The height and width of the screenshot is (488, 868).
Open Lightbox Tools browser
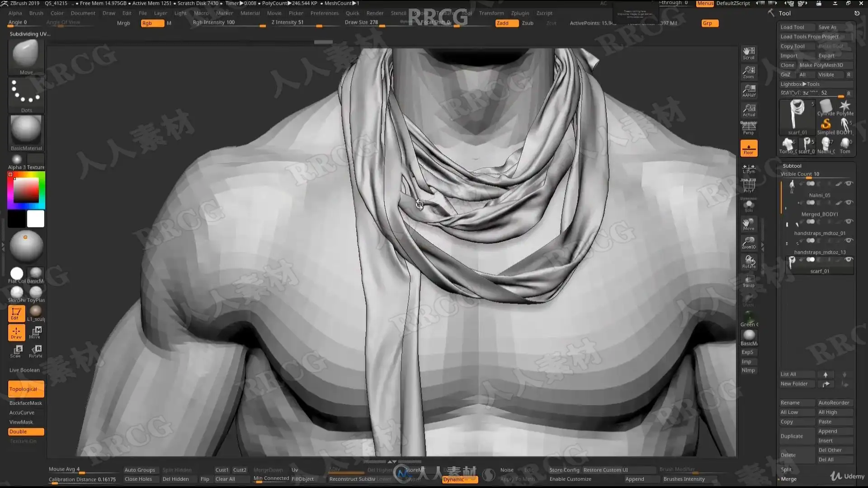[799, 84]
